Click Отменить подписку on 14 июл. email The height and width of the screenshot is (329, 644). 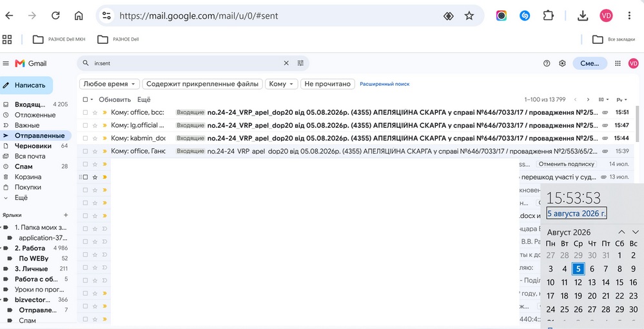click(x=567, y=164)
